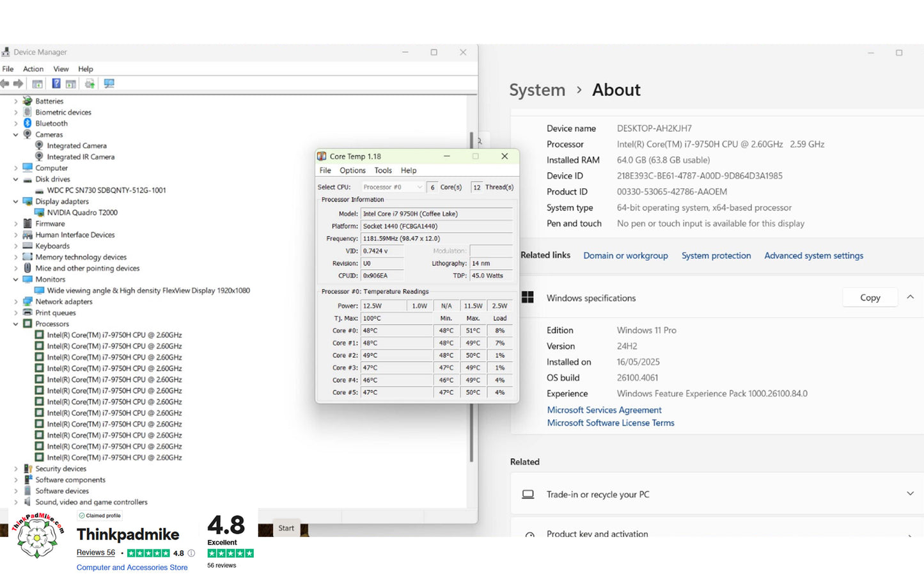This screenshot has height=581, width=924.
Task: Open Microsoft Software License Terms link
Action: coord(611,423)
